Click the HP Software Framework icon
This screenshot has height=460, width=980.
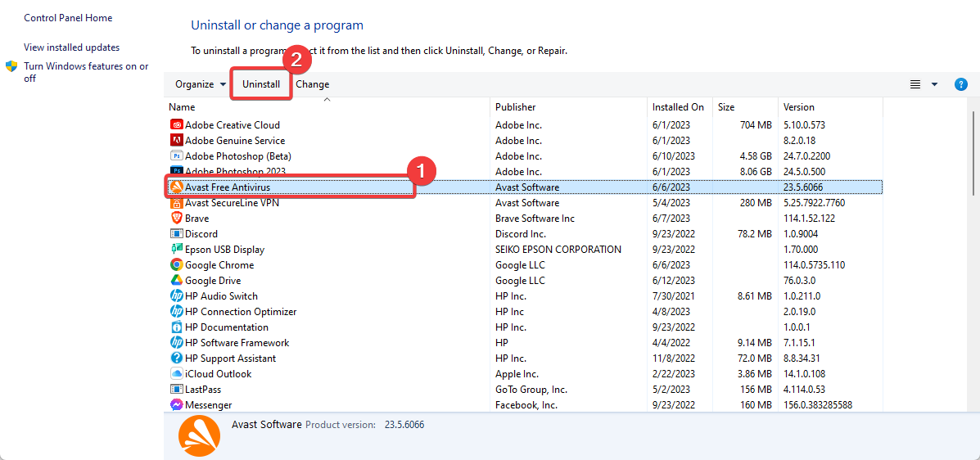coord(176,342)
